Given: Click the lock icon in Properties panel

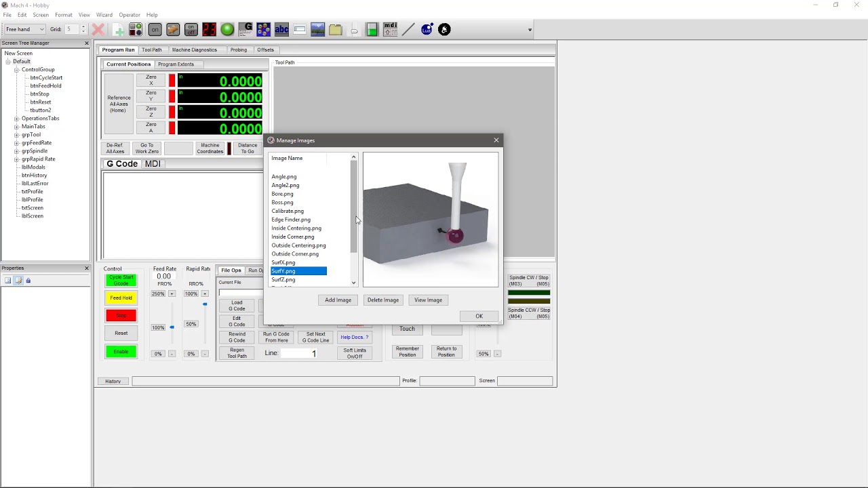Looking at the screenshot, I should tap(28, 280).
